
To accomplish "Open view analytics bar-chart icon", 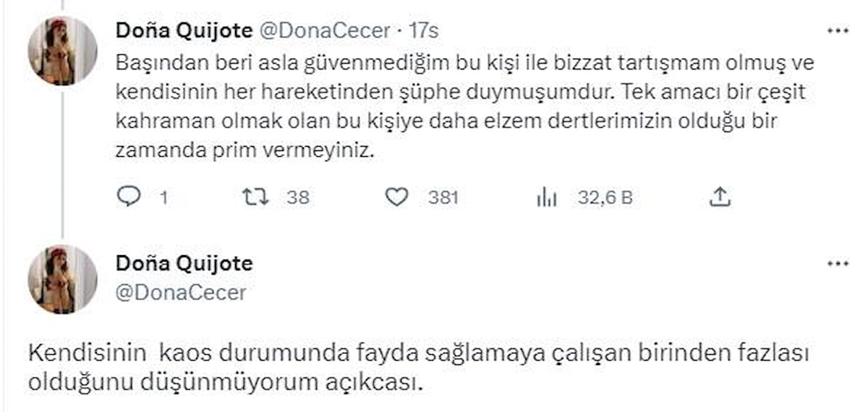I will coord(546,197).
